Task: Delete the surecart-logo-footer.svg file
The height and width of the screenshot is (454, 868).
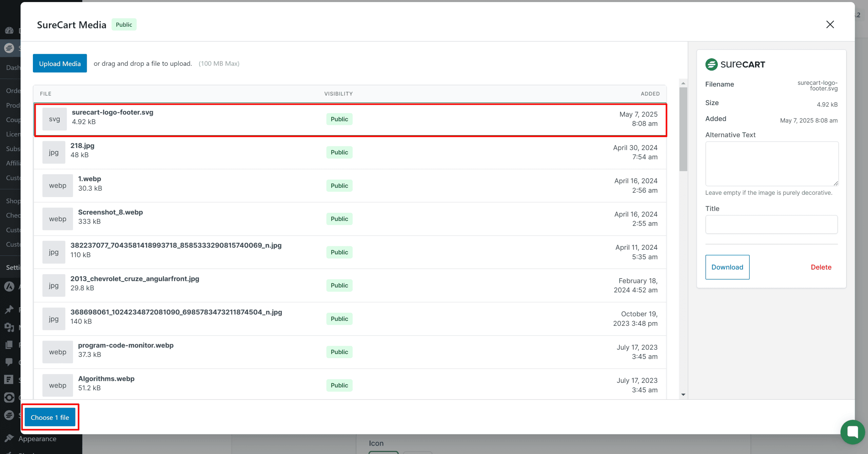Action: point(821,267)
